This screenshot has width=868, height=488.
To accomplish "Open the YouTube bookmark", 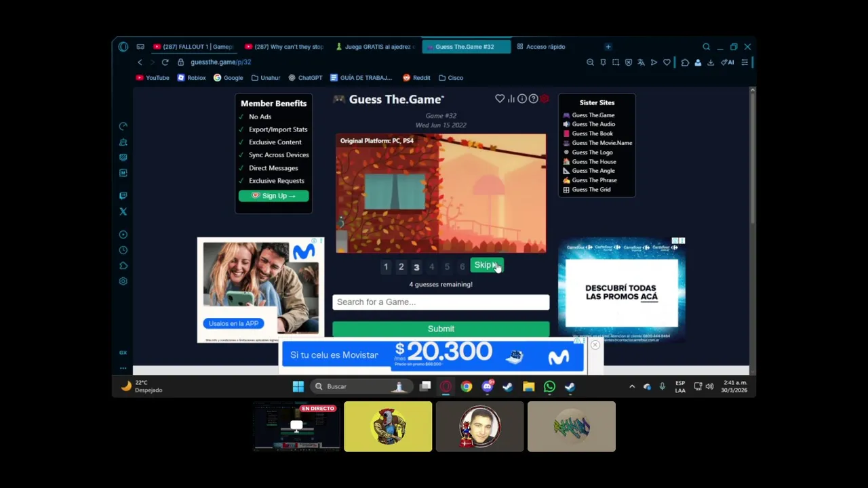I will tap(152, 78).
